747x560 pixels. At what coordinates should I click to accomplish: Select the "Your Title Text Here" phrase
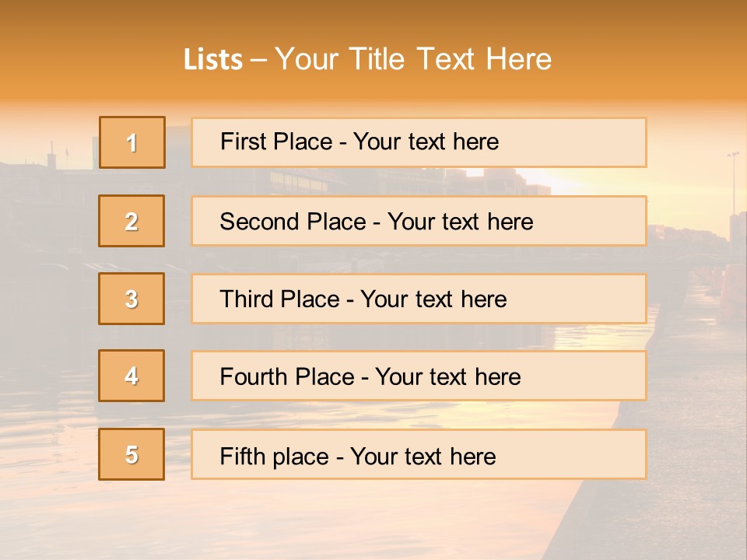pos(413,60)
